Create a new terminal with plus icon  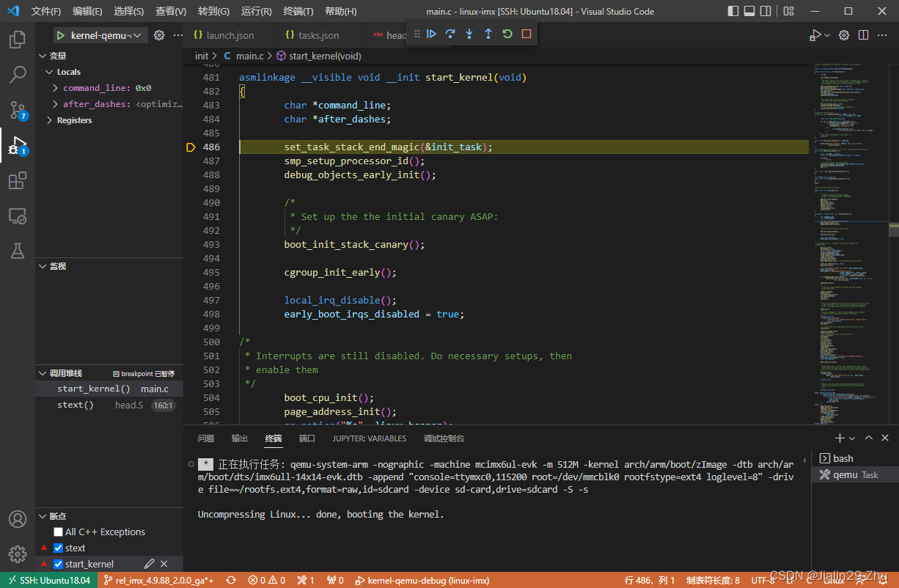840,438
